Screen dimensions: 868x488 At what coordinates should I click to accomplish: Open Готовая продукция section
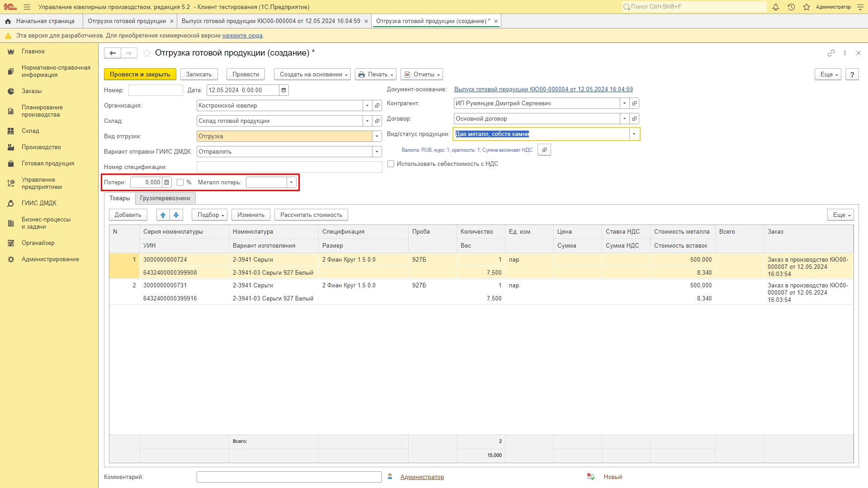[x=48, y=164]
